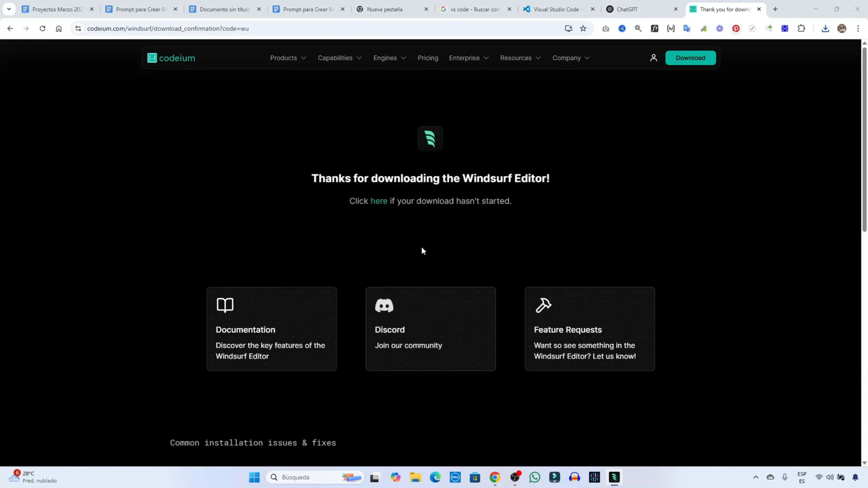Click 'here' to restart the download
This screenshot has width=868, height=488.
379,201
